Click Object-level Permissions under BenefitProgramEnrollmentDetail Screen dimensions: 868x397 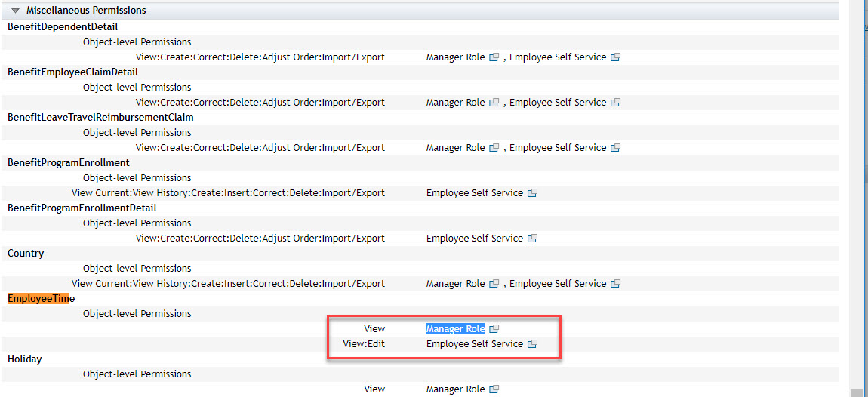point(137,223)
